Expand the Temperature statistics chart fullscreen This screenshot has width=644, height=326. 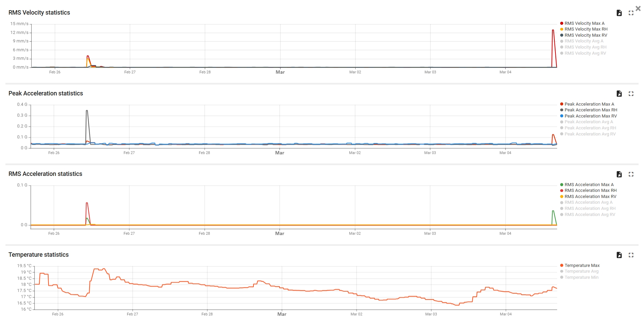click(631, 255)
